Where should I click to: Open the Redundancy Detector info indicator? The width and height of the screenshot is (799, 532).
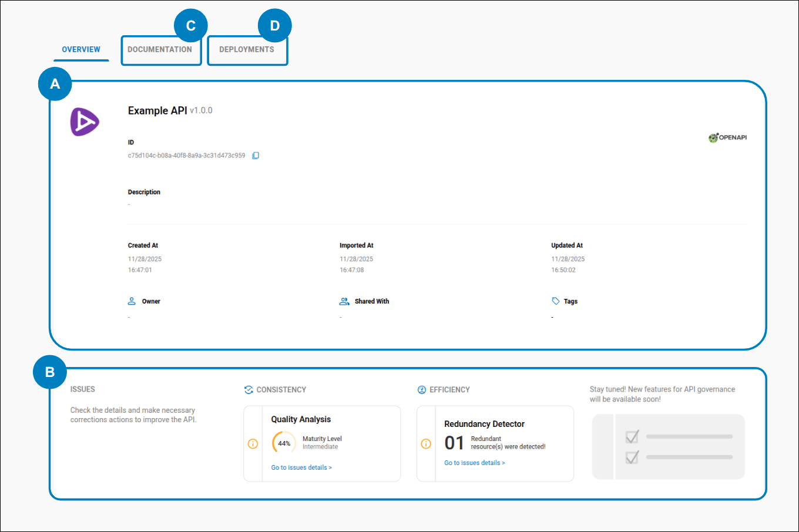click(x=426, y=444)
